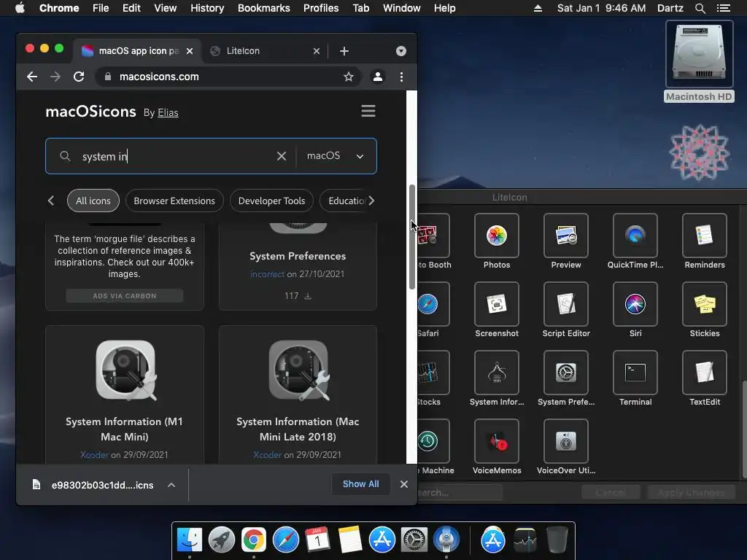The height and width of the screenshot is (560, 747).
Task: Open the ADS VIA CARBON link
Action: [124, 296]
